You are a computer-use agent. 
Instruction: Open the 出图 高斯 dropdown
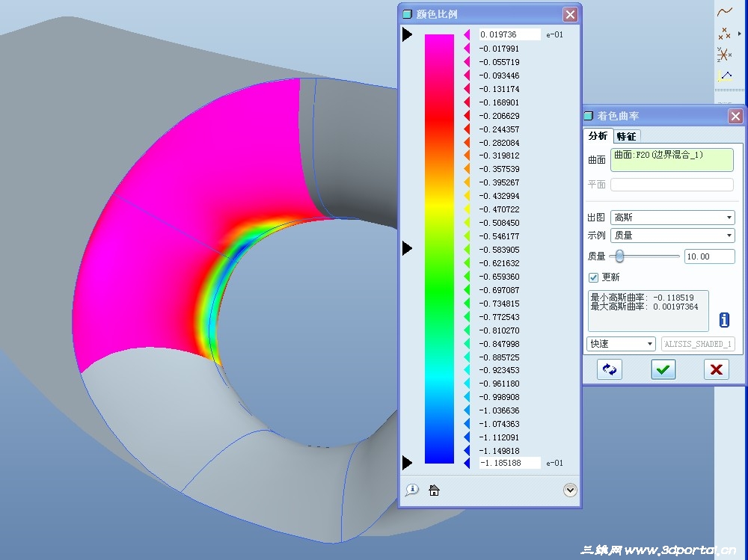672,218
